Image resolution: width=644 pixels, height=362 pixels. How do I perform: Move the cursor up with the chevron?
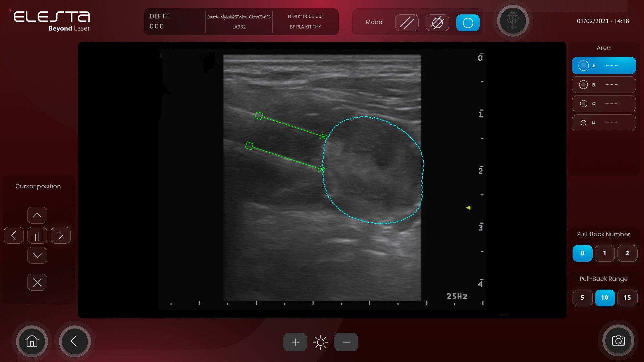click(37, 215)
